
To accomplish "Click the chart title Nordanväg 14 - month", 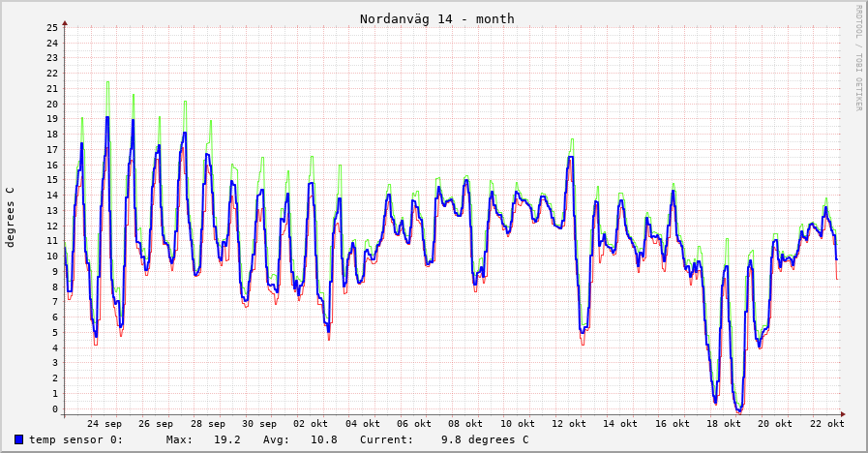I will [x=436, y=18].
